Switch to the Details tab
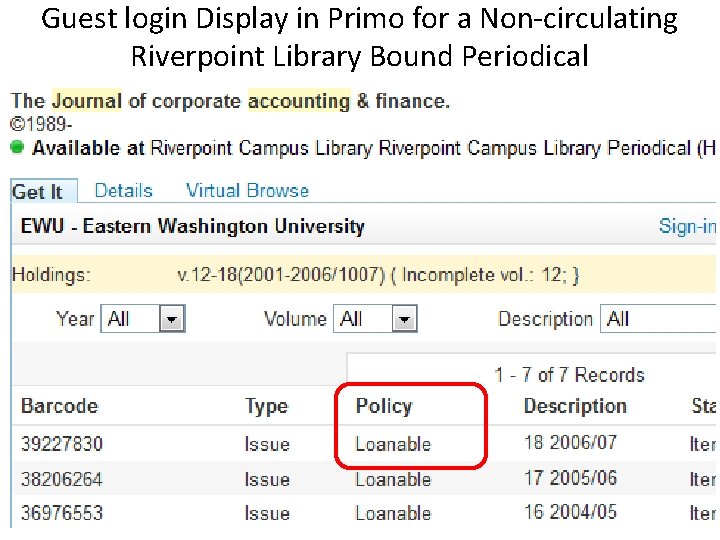 [124, 191]
